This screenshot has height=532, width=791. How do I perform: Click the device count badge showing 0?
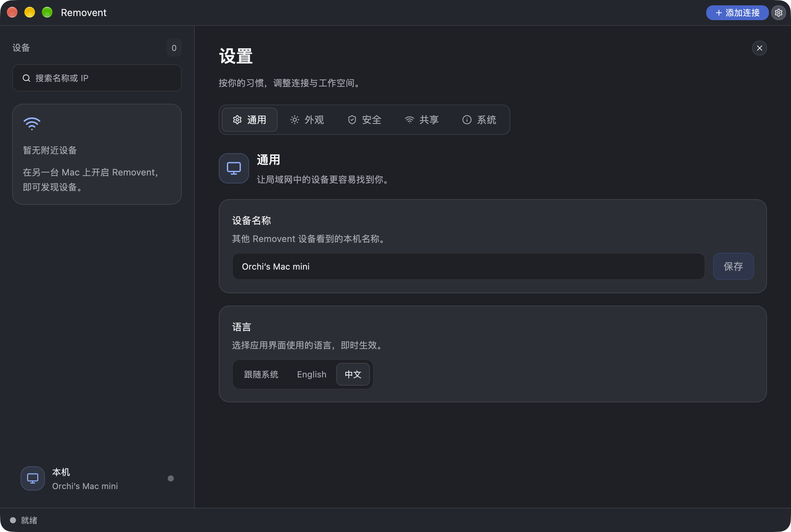[174, 48]
